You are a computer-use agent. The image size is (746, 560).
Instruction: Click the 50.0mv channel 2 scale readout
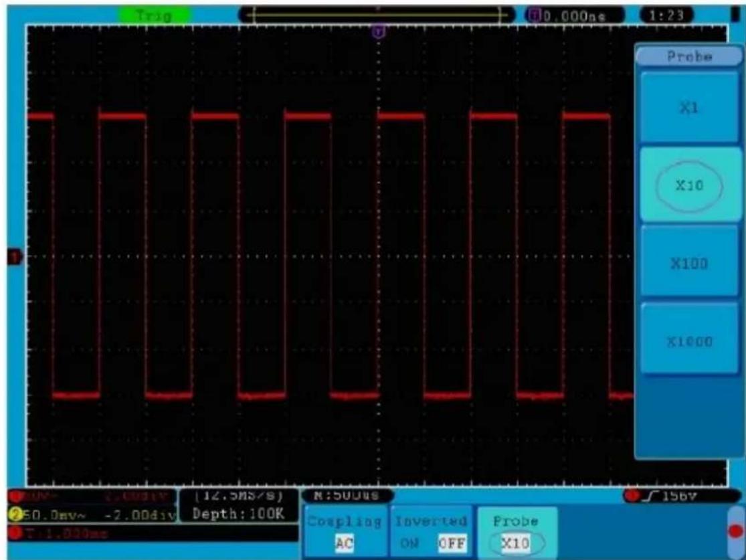point(54,515)
